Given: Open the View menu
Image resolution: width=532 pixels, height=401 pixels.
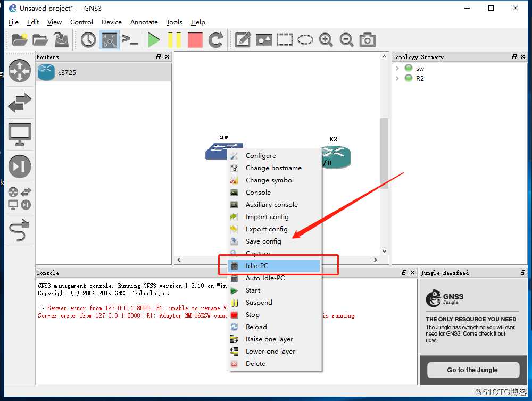Looking at the screenshot, I should [54, 22].
